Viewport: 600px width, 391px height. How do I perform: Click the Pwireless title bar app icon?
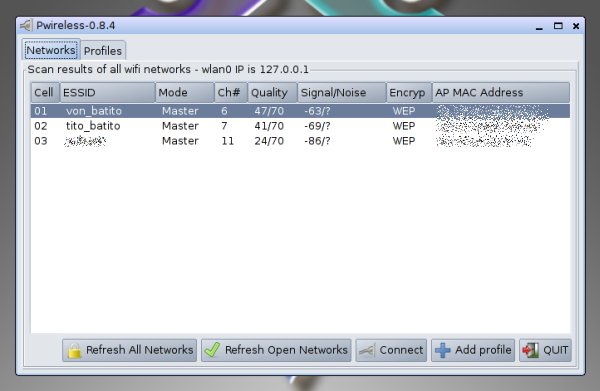coord(26,26)
